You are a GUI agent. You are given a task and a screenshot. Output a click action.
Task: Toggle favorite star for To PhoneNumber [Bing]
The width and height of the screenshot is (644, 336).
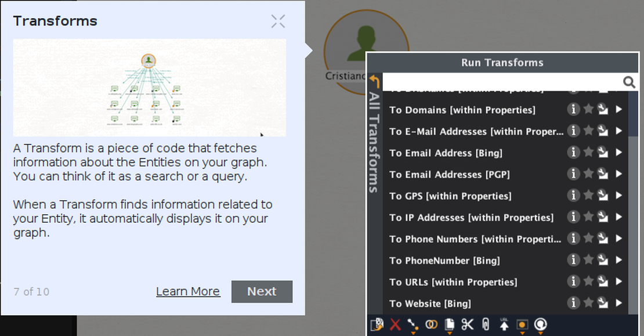pyautogui.click(x=588, y=260)
